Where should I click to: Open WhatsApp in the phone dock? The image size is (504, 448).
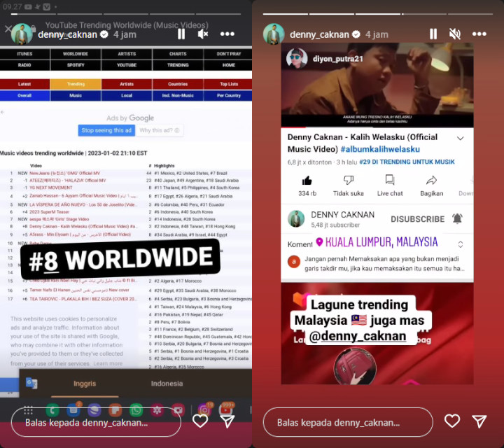click(x=136, y=410)
